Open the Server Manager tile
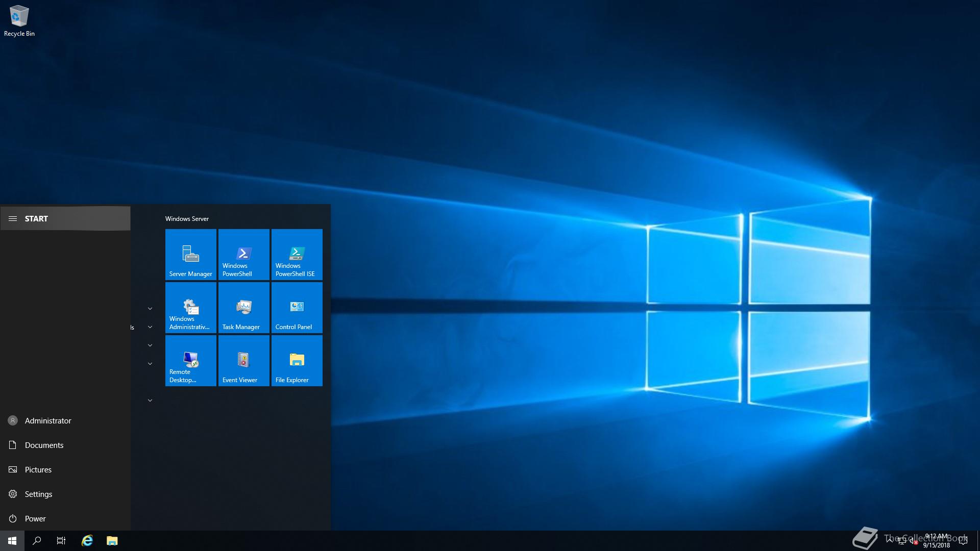The image size is (980, 551). click(191, 255)
